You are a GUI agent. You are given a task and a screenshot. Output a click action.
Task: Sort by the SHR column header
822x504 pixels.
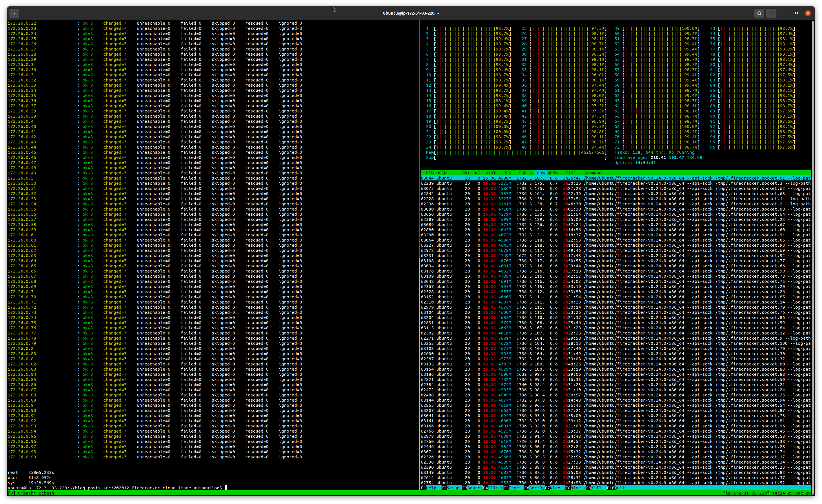click(522, 173)
